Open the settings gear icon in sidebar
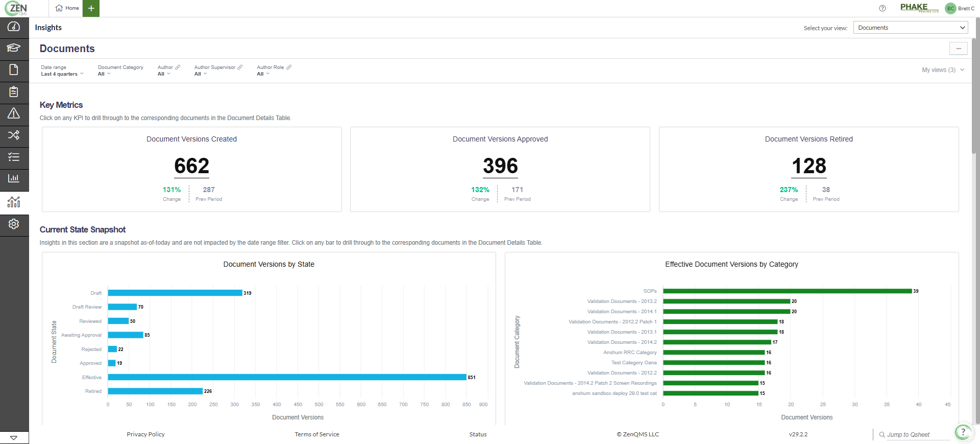 tap(14, 224)
